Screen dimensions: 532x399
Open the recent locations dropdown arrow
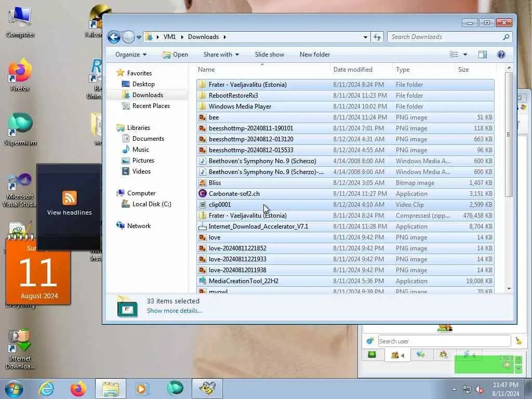tap(139, 37)
